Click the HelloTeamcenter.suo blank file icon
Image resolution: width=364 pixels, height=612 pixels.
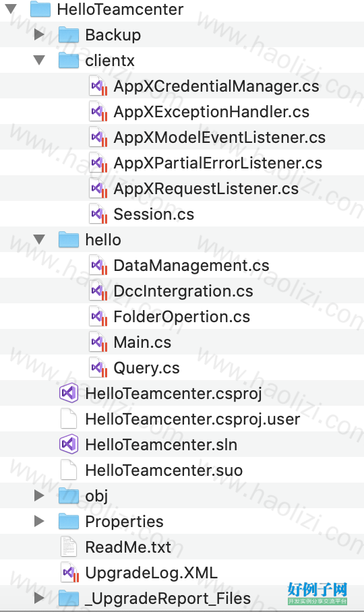(69, 470)
